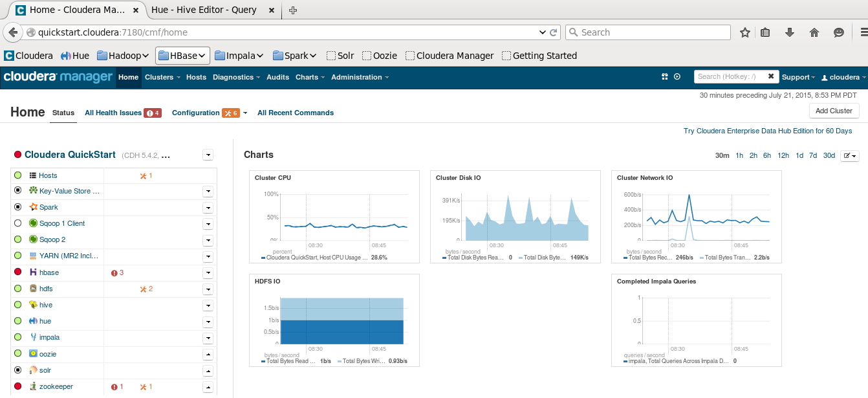Set chart time range to 30d
The width and height of the screenshot is (868, 398).
click(829, 155)
